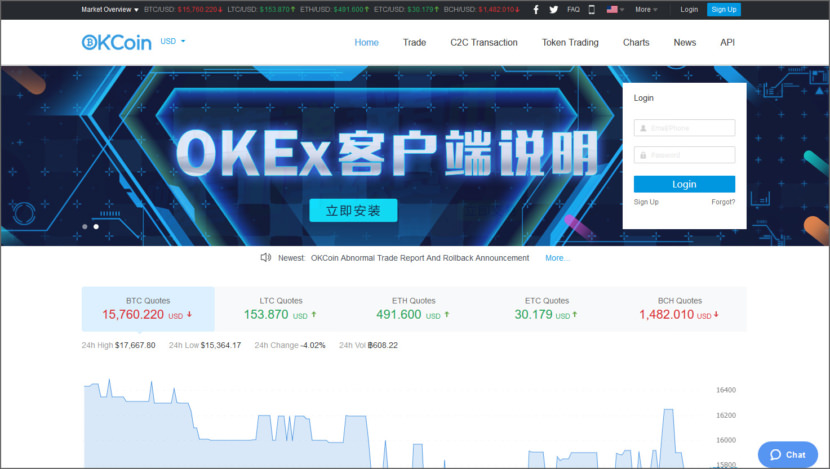
Task: Click the top bar Login link
Action: 689,10
